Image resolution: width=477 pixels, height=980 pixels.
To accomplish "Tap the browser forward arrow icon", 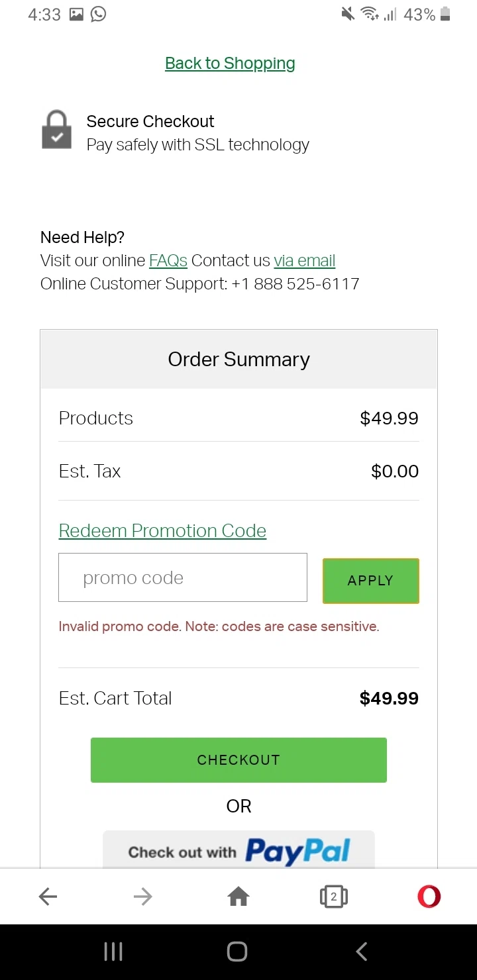I will click(142, 897).
